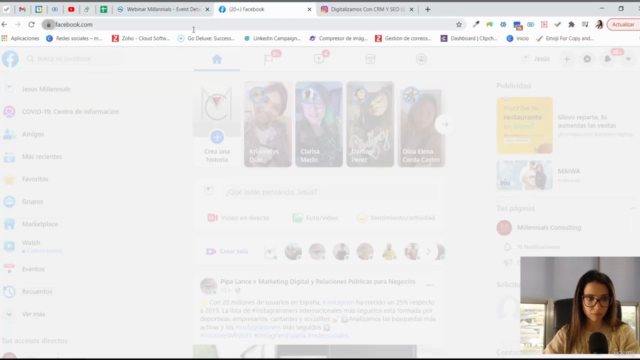Open the Chrome extensions puzzle icon
This screenshot has width=640, height=360.
(571, 24)
